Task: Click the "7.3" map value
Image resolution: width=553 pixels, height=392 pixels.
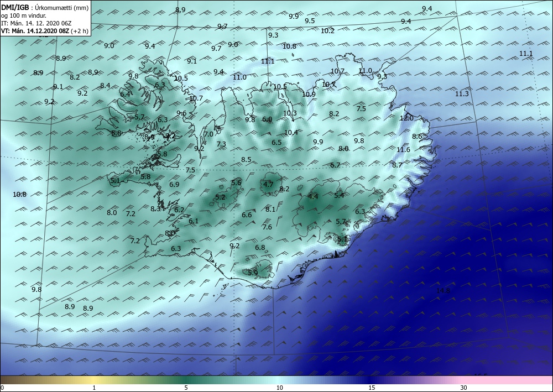Action: click(221, 144)
